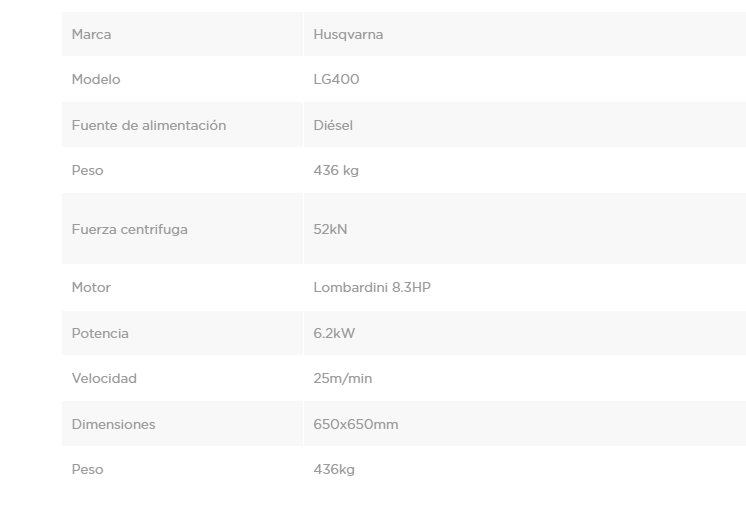Viewport: 746px width, 509px height.
Task: Select the 52kN value cell
Action: pyautogui.click(x=330, y=229)
